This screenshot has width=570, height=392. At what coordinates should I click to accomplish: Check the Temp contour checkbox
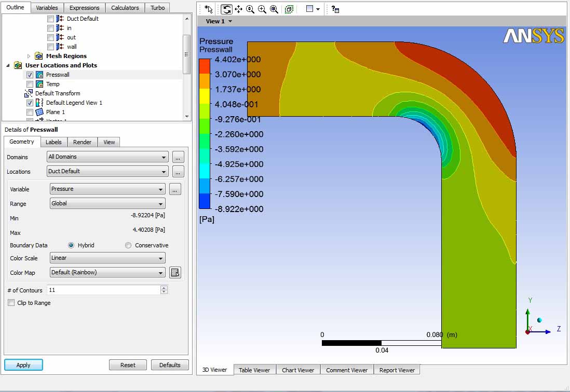coord(30,84)
